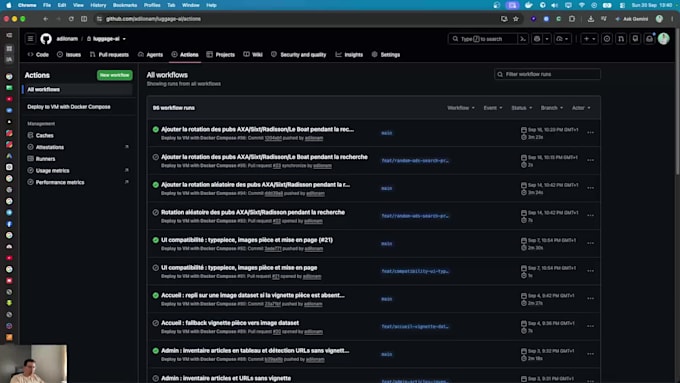This screenshot has height=383, width=680.
Task: Open Ask Gemini in Chrome toolbar
Action: [x=631, y=19]
